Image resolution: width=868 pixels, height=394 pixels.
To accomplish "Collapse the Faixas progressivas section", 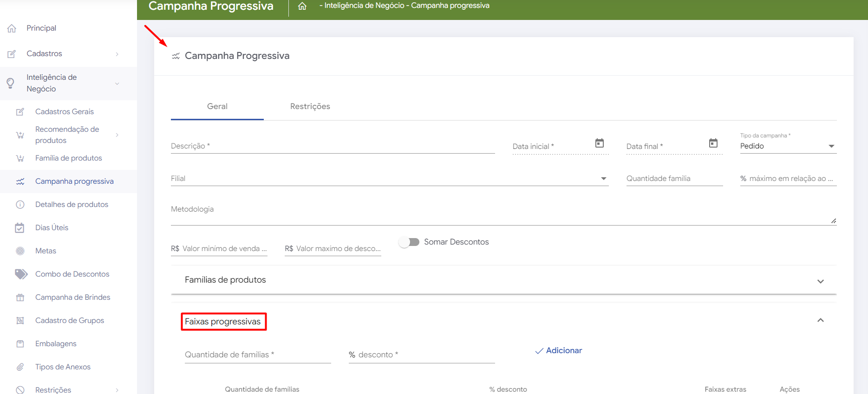I will pos(820,320).
